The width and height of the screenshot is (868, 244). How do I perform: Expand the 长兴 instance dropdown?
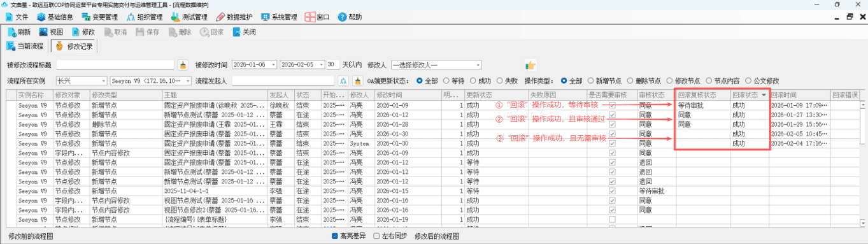tap(82, 81)
